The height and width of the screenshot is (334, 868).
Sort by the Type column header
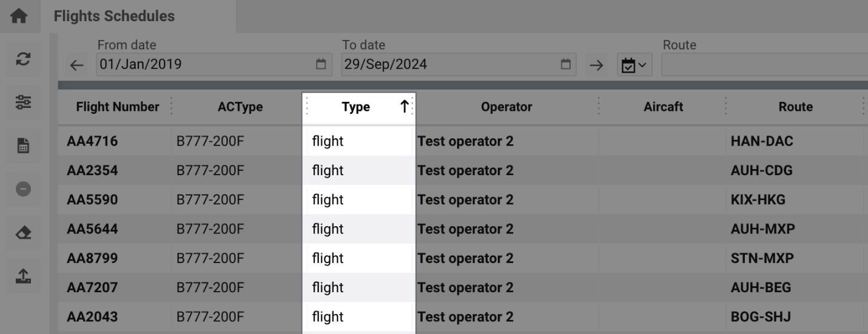(x=356, y=107)
